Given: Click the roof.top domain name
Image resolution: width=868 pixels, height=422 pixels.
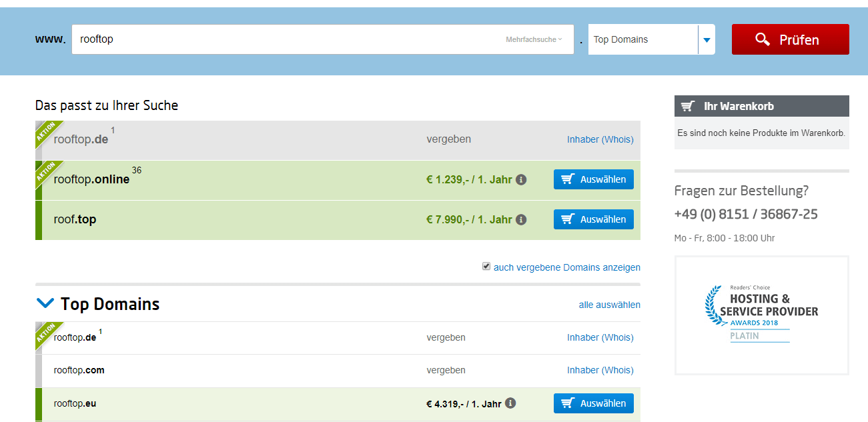Looking at the screenshot, I should pyautogui.click(x=75, y=219).
